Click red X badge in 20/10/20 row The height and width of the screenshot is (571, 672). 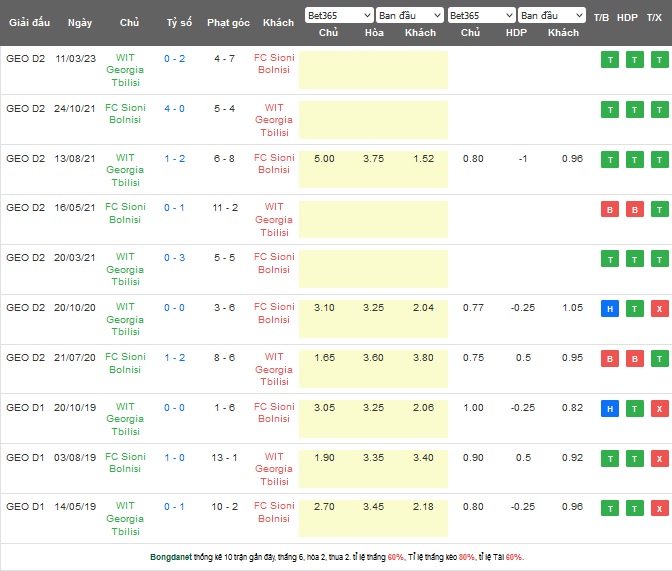click(x=659, y=309)
